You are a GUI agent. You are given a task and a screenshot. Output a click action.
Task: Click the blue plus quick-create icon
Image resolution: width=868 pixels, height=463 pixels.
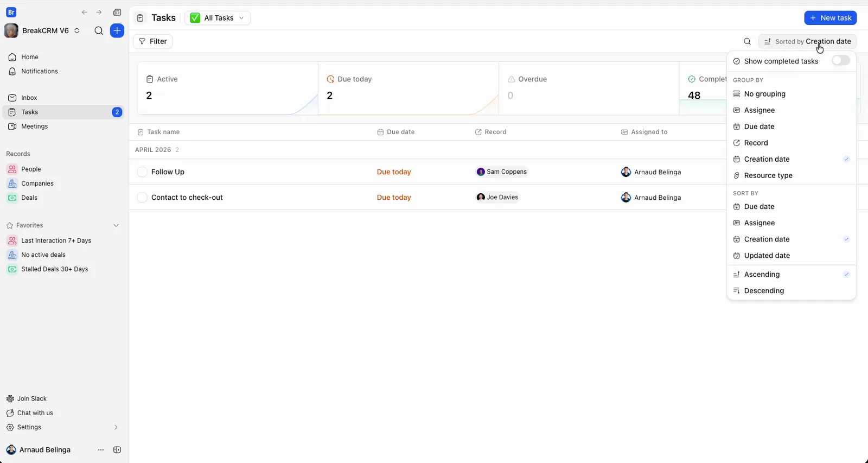tap(117, 31)
